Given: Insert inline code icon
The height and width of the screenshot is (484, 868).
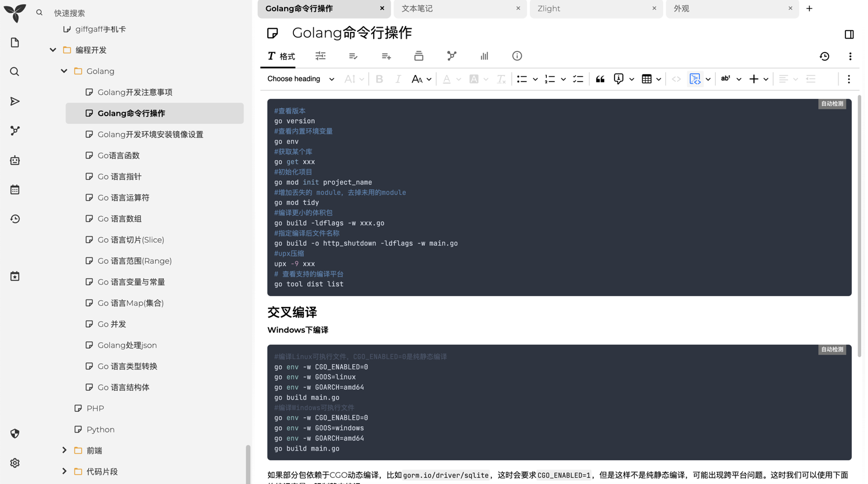Looking at the screenshot, I should click(x=676, y=79).
